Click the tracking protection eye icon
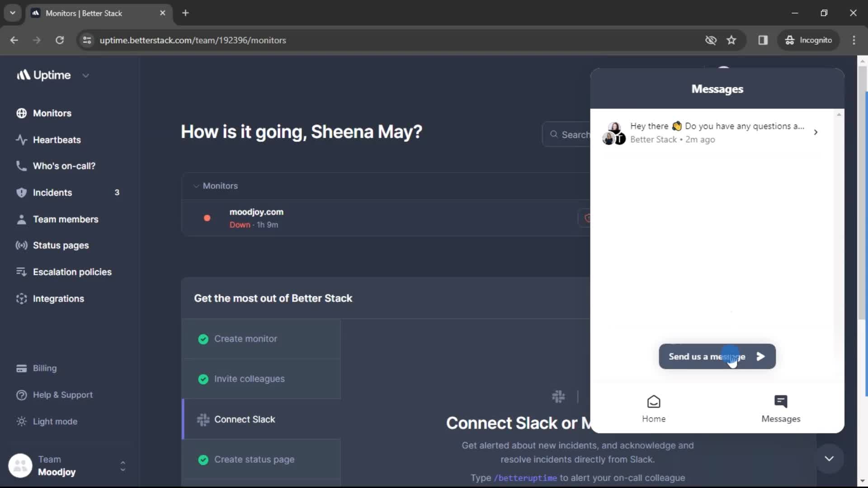Image resolution: width=868 pixels, height=488 pixels. 711,40
